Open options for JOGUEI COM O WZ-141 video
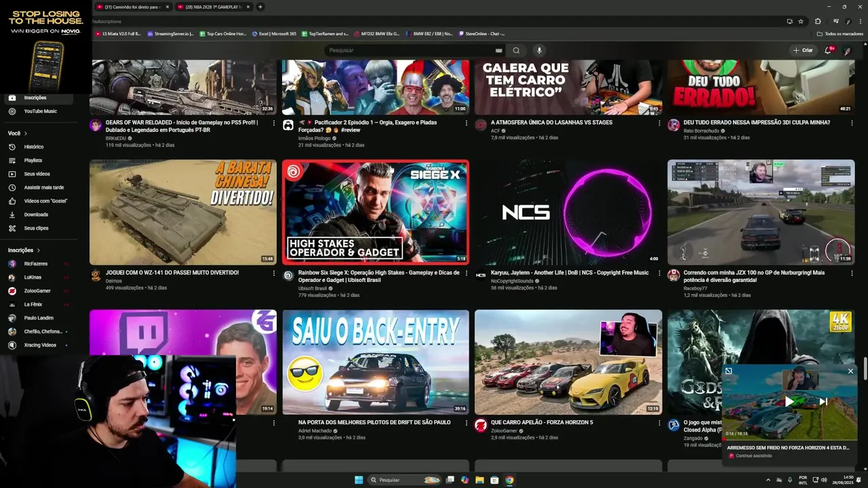This screenshot has height=488, width=868. 274,273
